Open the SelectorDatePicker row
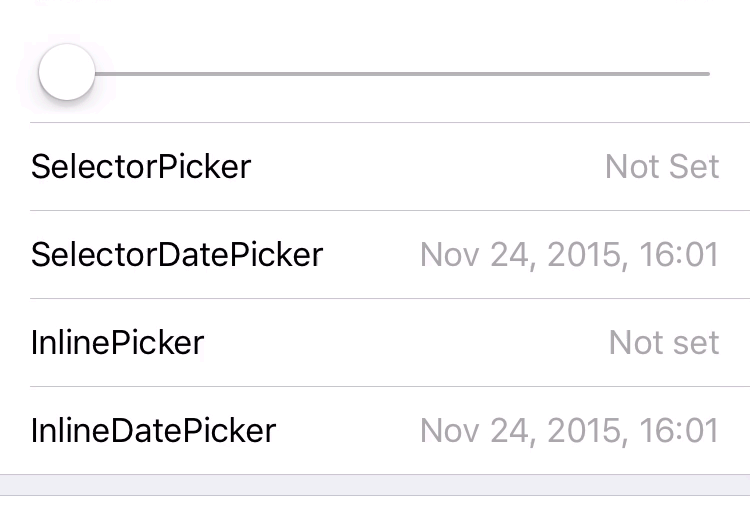The image size is (750, 520). [375, 255]
